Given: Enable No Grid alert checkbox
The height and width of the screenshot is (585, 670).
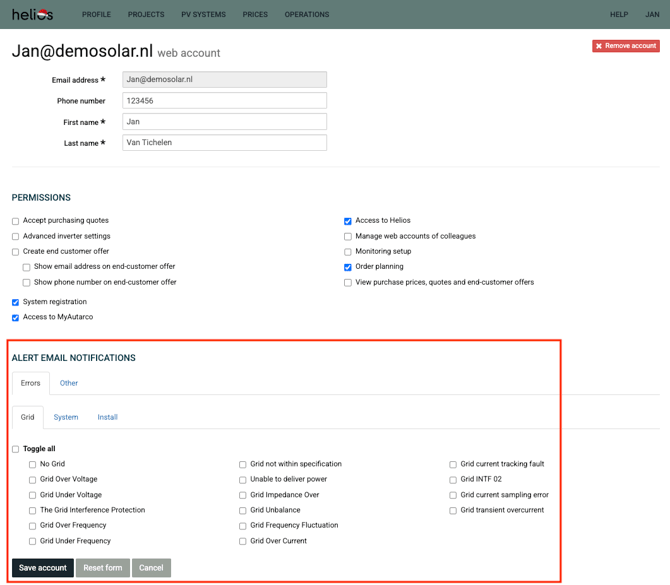Looking at the screenshot, I should 32,464.
